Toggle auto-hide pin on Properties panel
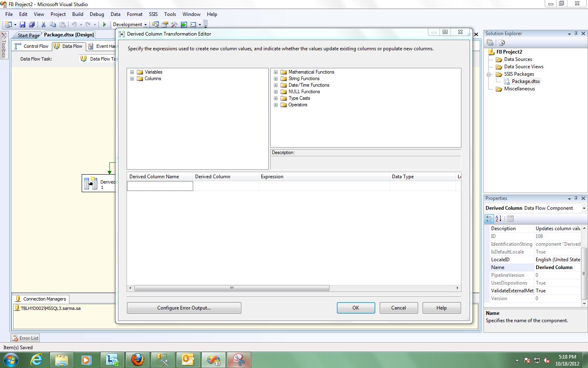This screenshot has height=368, width=588. point(576,198)
